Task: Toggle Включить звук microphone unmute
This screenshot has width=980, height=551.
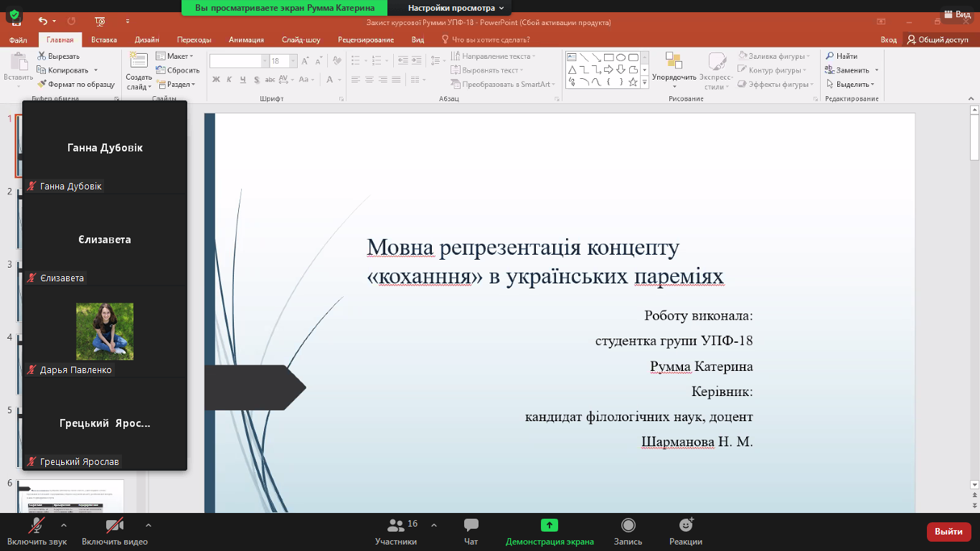Action: 37,531
